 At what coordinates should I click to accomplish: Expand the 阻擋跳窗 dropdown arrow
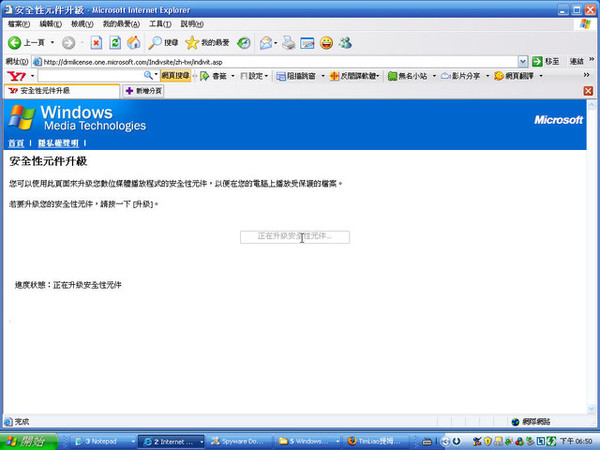[x=323, y=76]
